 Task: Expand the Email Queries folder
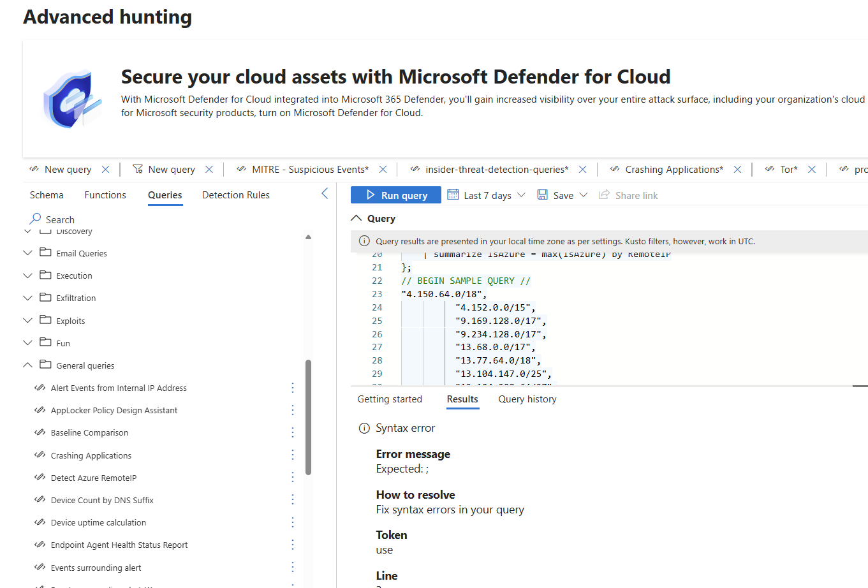point(27,253)
